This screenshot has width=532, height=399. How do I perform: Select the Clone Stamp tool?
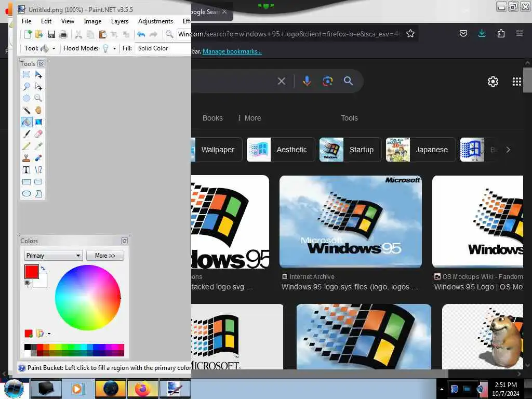26,158
